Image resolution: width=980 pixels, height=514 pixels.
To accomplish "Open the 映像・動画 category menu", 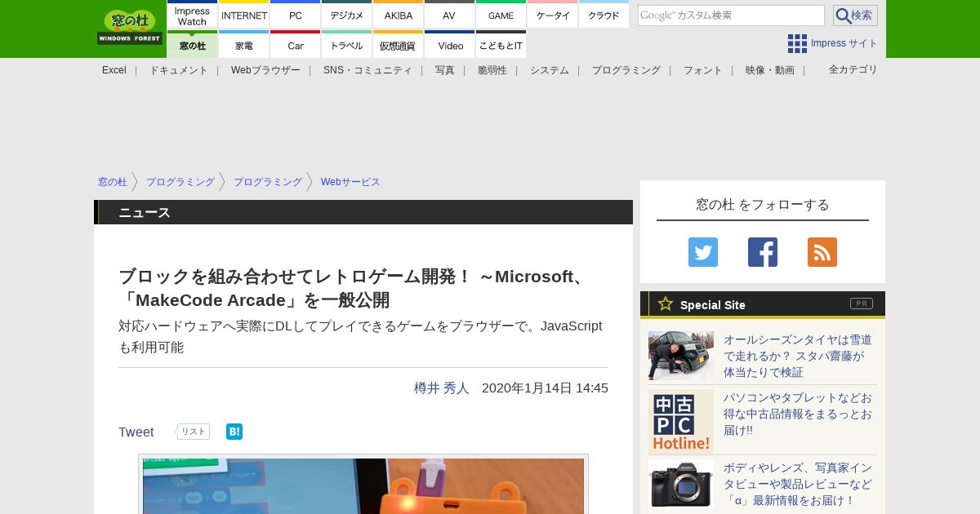I will [770, 70].
